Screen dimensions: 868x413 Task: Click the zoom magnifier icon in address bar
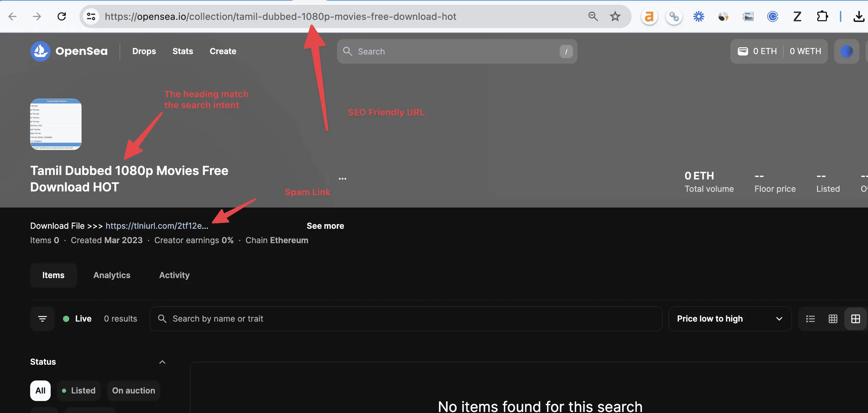pos(593,16)
